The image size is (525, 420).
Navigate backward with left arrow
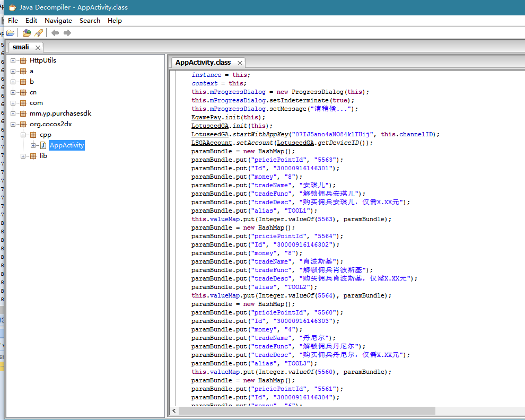tap(55, 33)
